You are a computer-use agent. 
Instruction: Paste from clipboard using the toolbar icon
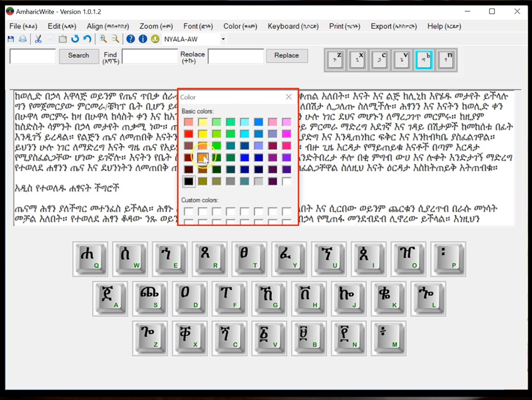coord(62,39)
